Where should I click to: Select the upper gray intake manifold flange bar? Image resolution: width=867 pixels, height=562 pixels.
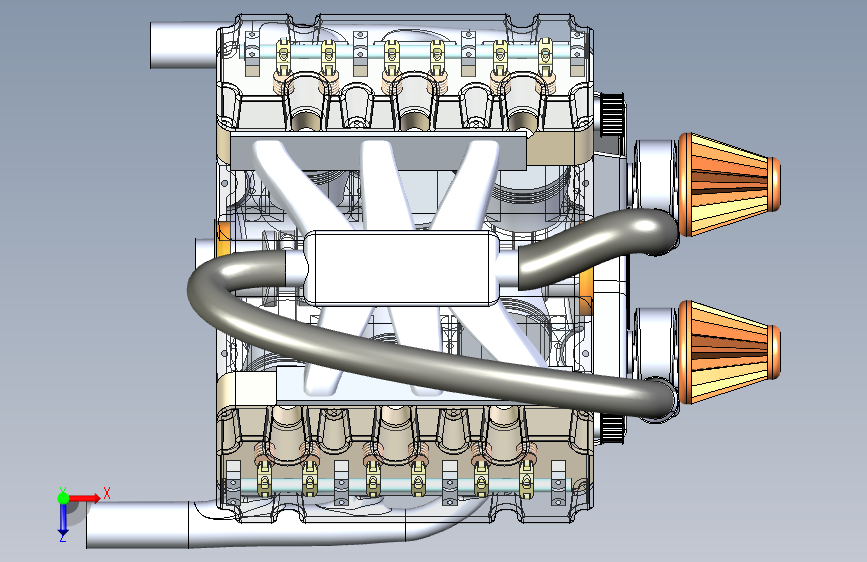378,150
